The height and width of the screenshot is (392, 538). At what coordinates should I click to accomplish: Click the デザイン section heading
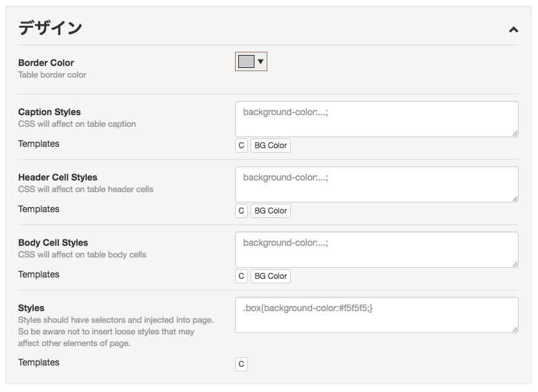(x=50, y=28)
